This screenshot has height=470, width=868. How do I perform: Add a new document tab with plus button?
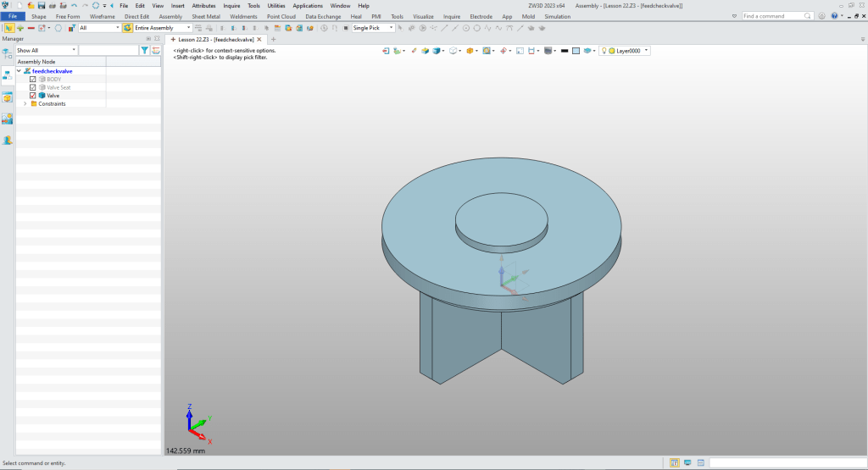coord(274,39)
